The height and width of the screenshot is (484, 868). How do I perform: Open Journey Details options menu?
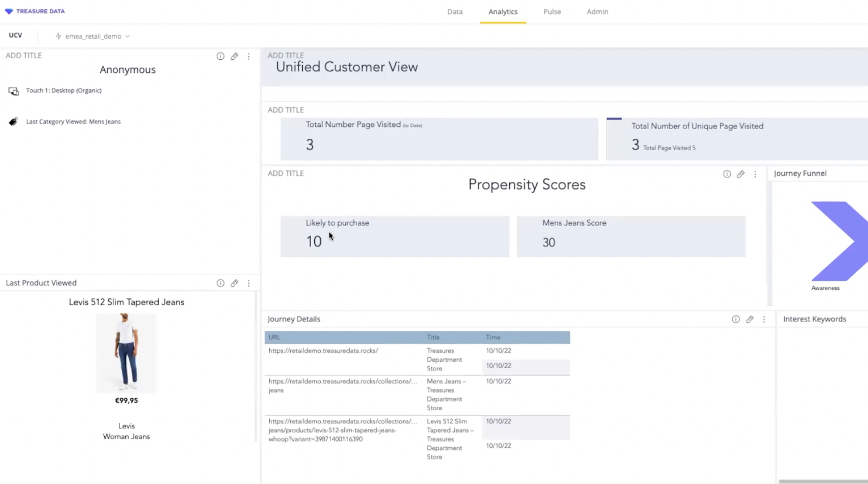pos(764,319)
